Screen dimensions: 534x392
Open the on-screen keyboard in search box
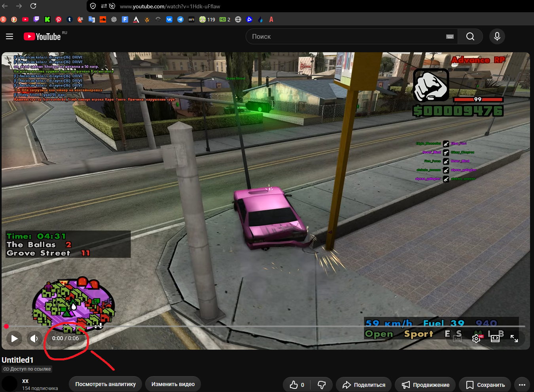pos(450,36)
